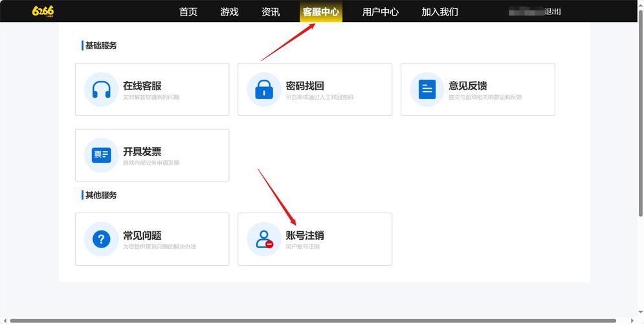Open the 游戏 navigation item

point(229,12)
